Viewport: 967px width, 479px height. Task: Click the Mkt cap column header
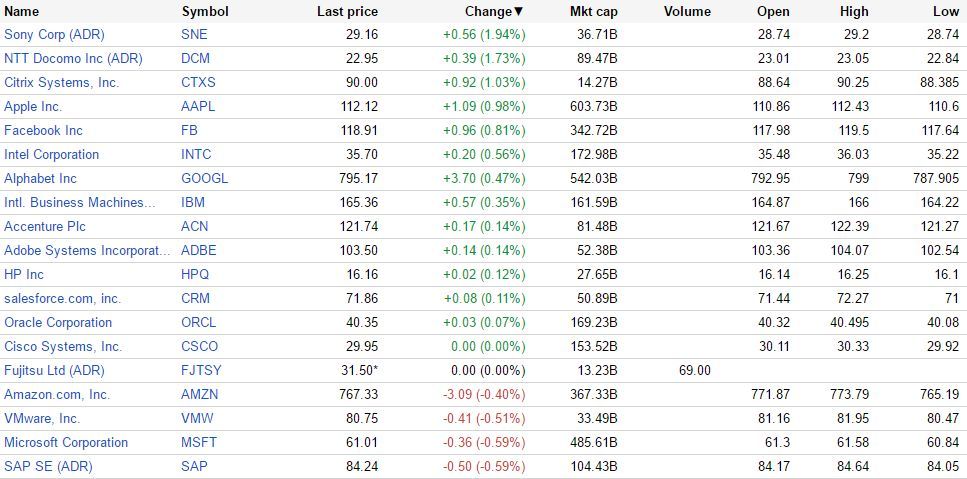[594, 12]
